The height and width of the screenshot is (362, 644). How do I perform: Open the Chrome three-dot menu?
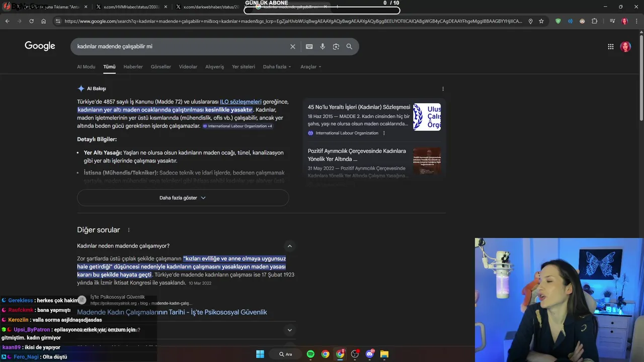[636, 21]
